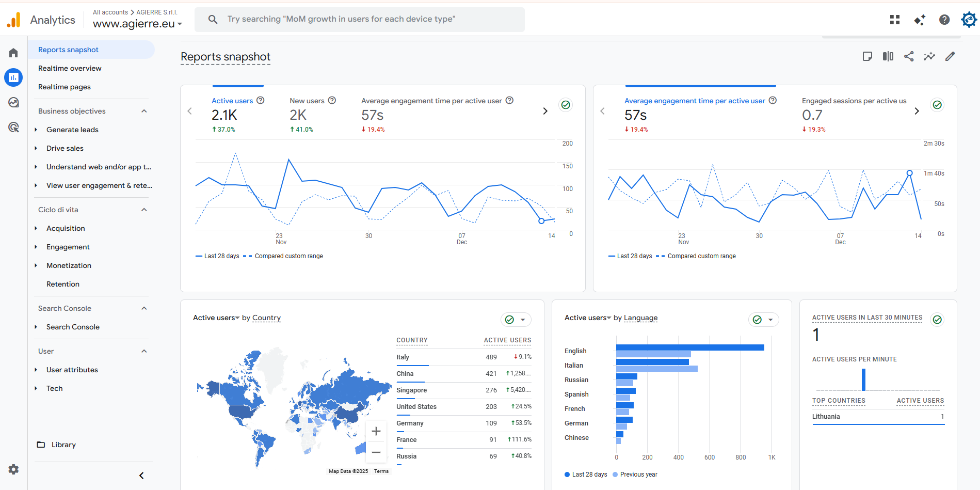The width and height of the screenshot is (980, 490).
Task: Show previous metrics in the Active users card
Action: [x=190, y=111]
